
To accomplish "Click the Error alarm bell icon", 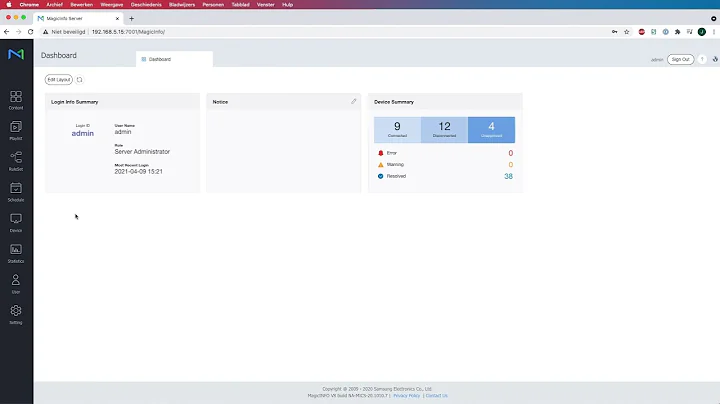I will pos(380,153).
